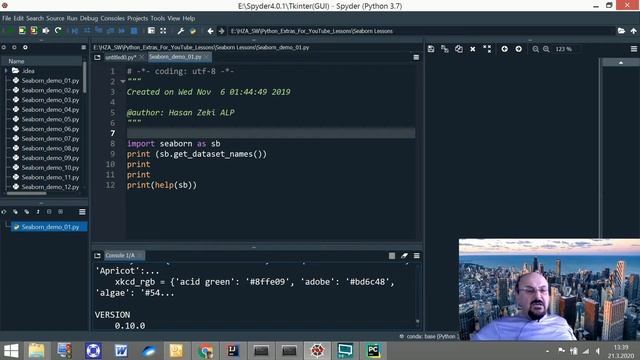640x360 pixels.
Task: Open the Search menu
Action: [35, 18]
